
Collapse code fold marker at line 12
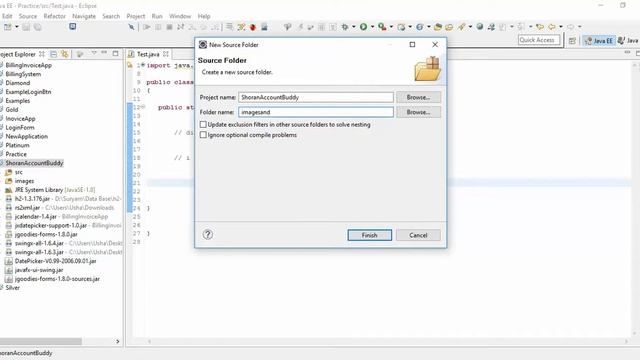click(x=143, y=107)
